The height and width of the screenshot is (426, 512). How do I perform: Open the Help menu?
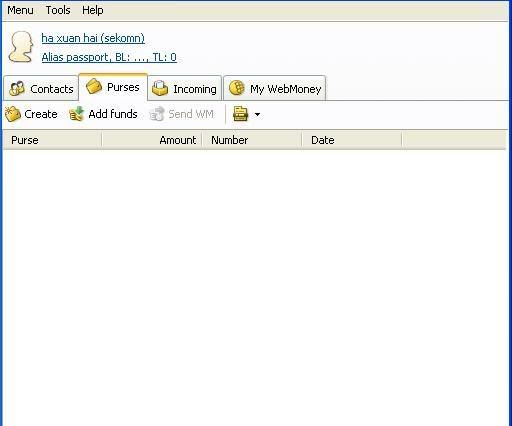93,10
